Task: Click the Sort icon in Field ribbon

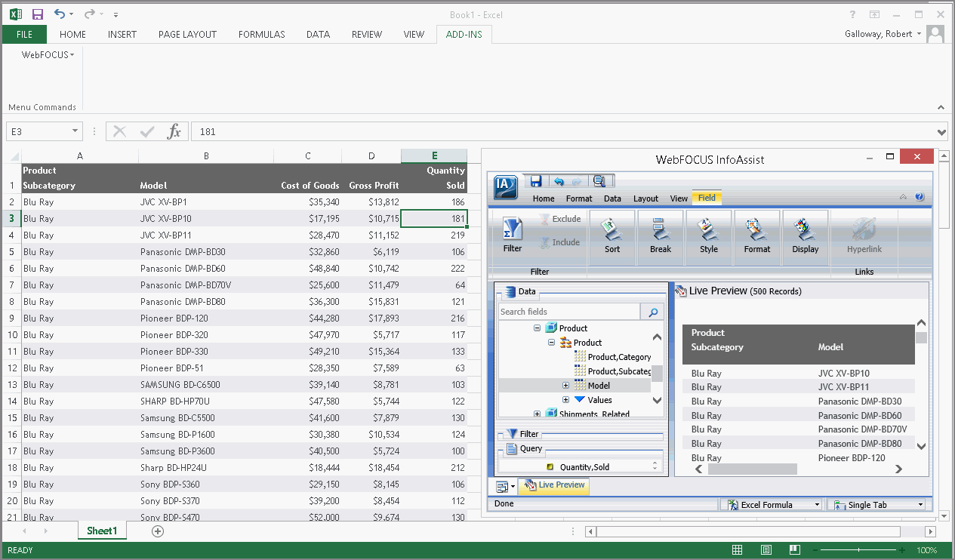Action: [x=612, y=229]
